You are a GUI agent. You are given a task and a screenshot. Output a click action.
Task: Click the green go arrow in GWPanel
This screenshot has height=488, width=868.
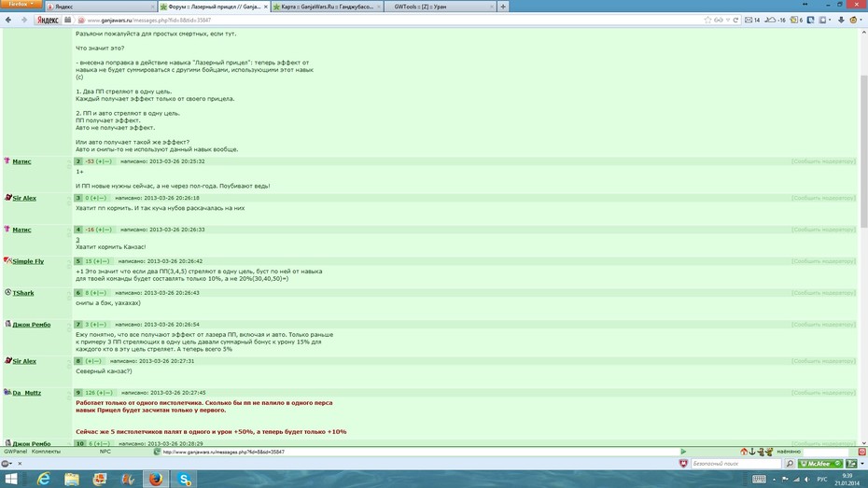click(683, 452)
